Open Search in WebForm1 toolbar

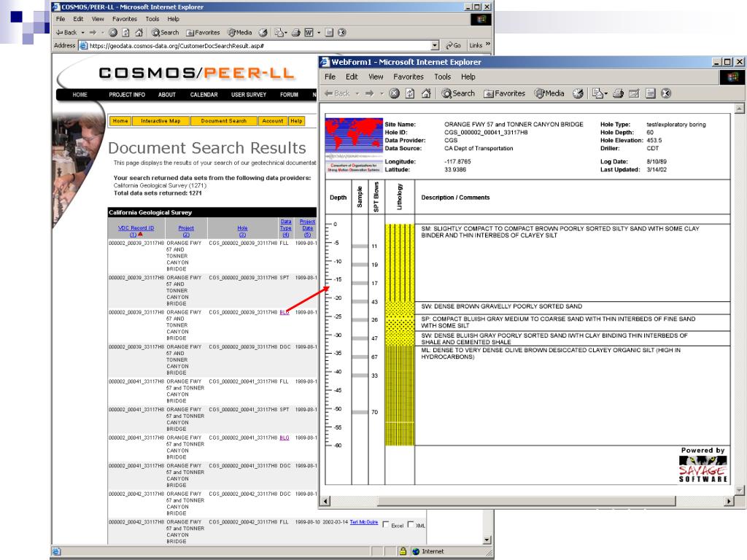click(x=458, y=93)
